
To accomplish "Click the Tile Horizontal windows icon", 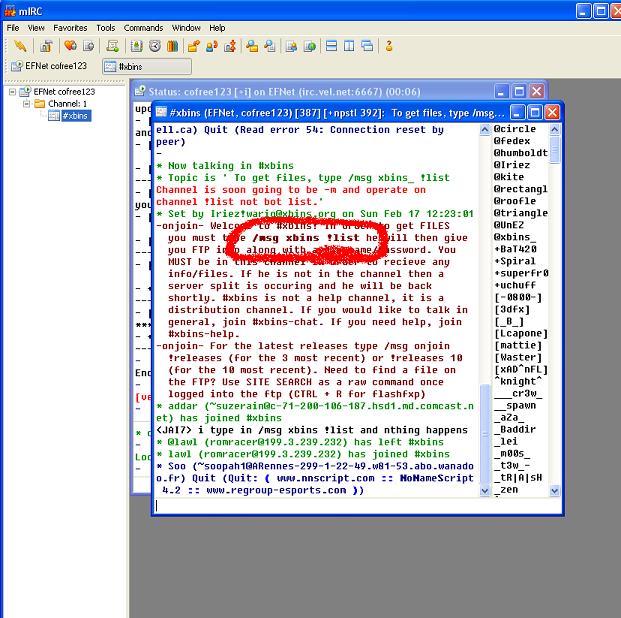I will [x=331, y=46].
